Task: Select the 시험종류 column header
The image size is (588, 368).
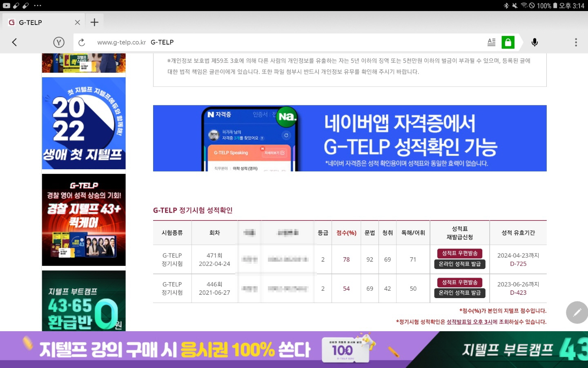Action: pyautogui.click(x=172, y=233)
